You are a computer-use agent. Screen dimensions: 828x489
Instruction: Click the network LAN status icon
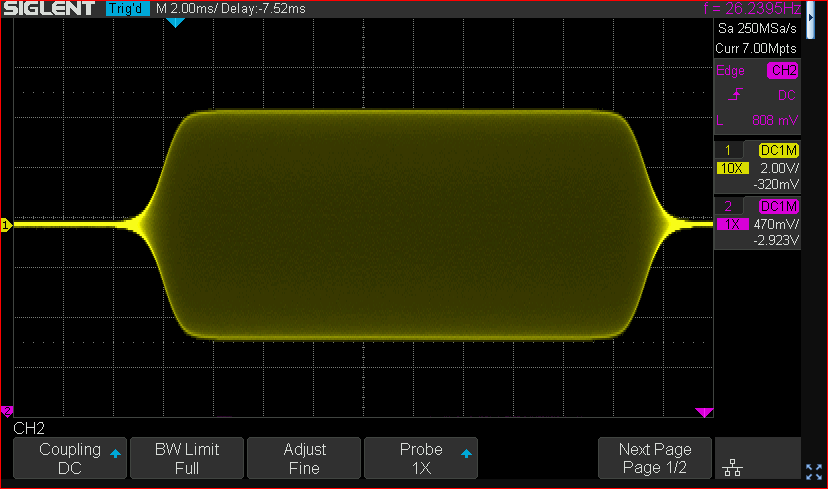[x=732, y=467]
